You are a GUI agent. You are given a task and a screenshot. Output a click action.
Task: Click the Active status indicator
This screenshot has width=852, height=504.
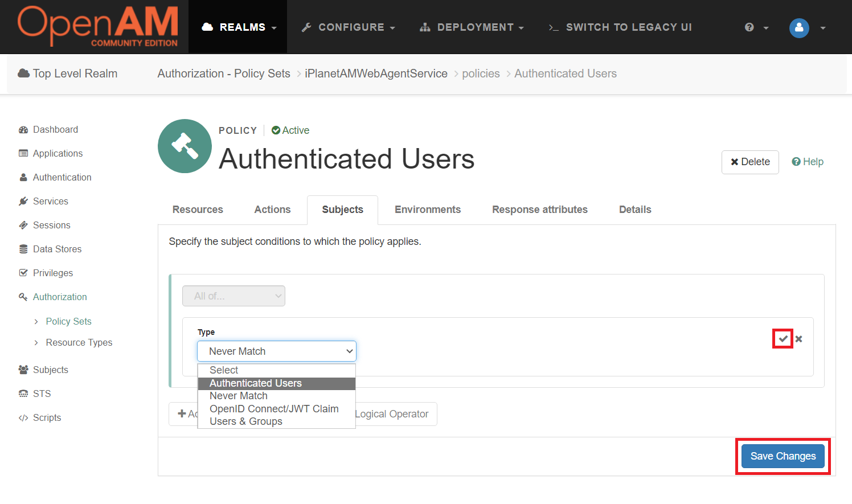290,130
